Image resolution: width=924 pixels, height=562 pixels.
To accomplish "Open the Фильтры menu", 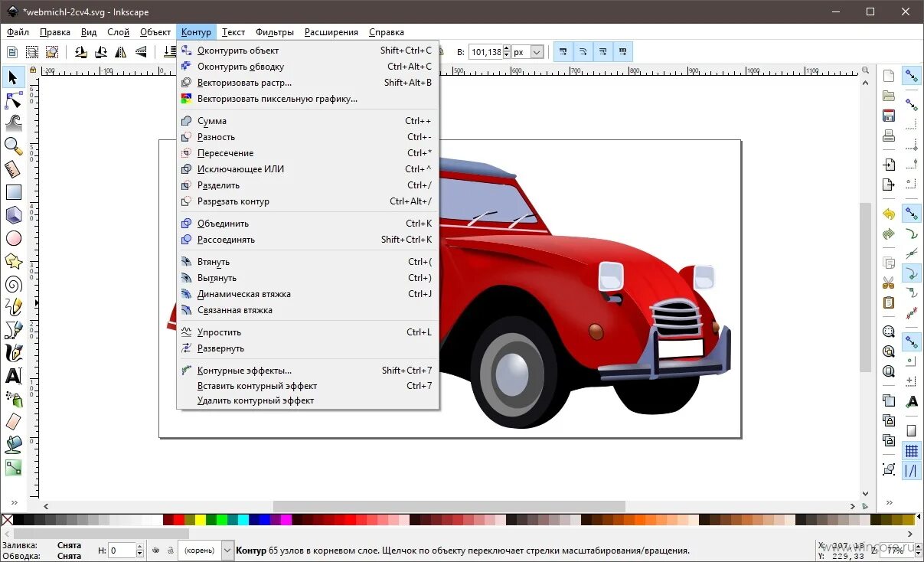I will click(275, 32).
